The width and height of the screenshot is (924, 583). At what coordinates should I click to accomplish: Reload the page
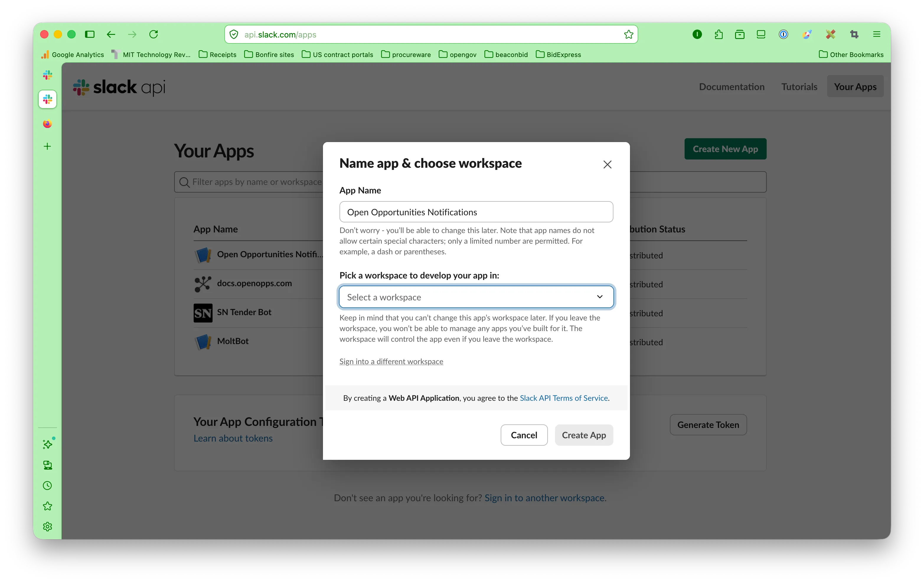[x=154, y=35]
